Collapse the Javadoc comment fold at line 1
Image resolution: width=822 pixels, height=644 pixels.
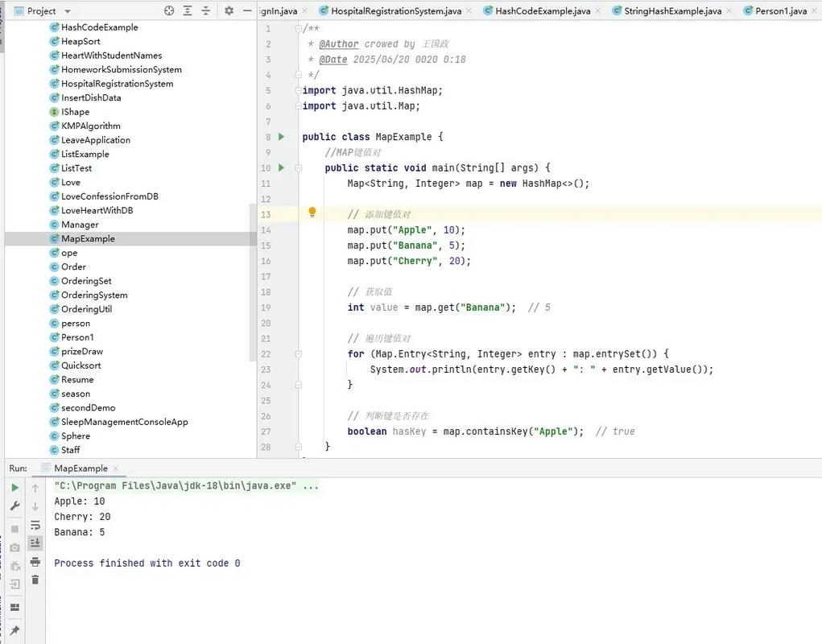click(x=299, y=28)
